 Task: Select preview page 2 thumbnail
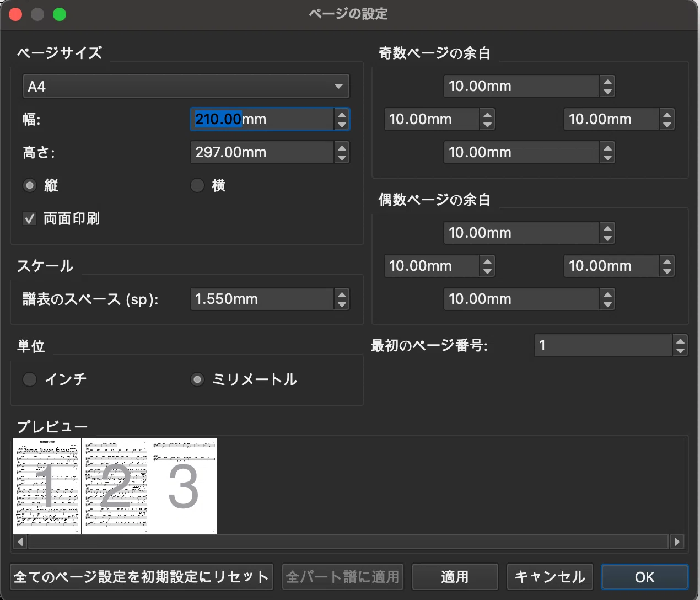coord(116,486)
